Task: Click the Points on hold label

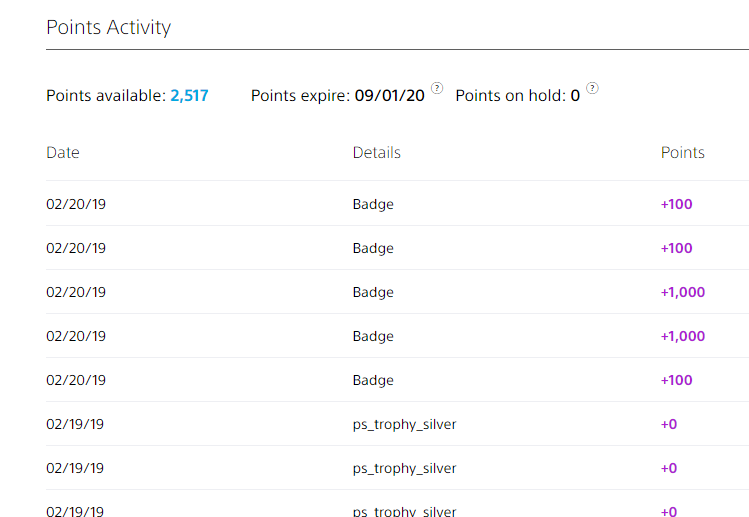Action: [x=511, y=96]
